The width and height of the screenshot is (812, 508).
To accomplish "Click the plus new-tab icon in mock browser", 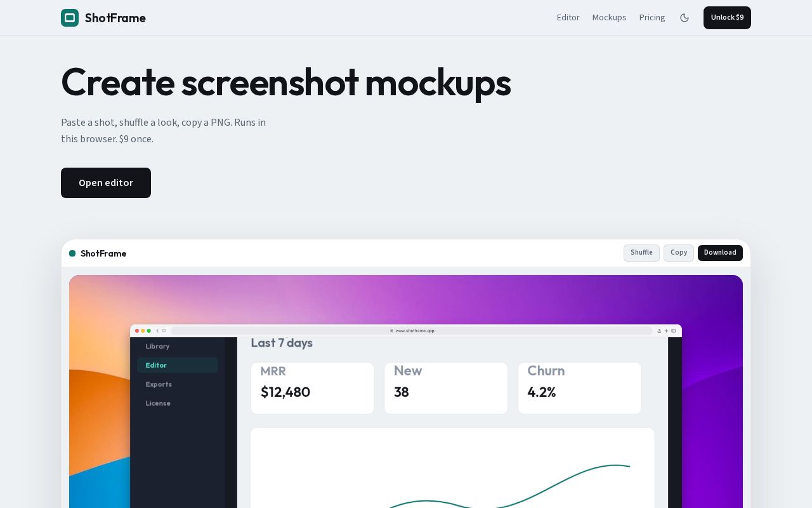I will [666, 331].
